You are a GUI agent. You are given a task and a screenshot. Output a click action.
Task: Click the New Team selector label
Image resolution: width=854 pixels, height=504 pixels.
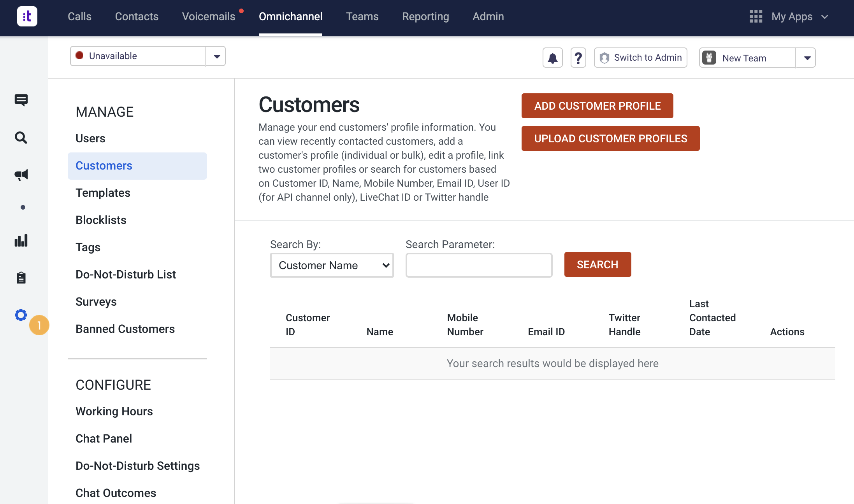pyautogui.click(x=744, y=58)
